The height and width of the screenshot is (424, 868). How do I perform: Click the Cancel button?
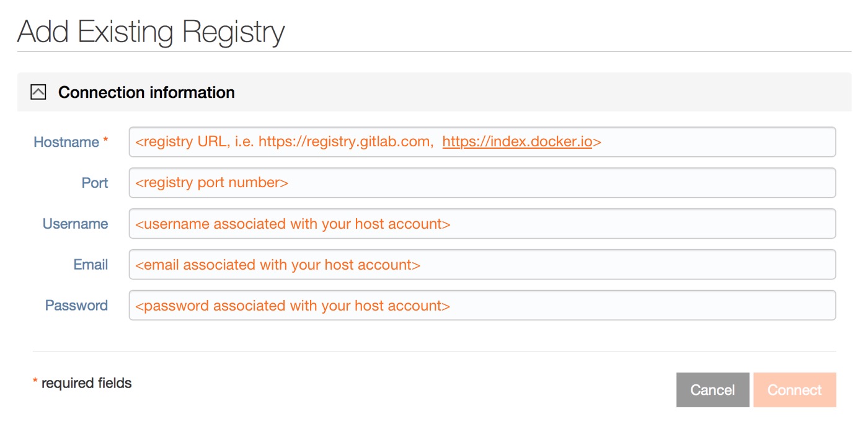point(712,389)
